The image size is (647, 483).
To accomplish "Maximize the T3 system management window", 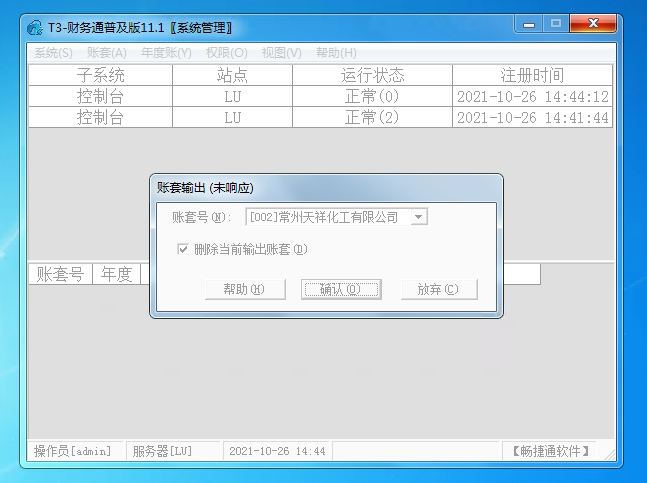I will coord(556,24).
